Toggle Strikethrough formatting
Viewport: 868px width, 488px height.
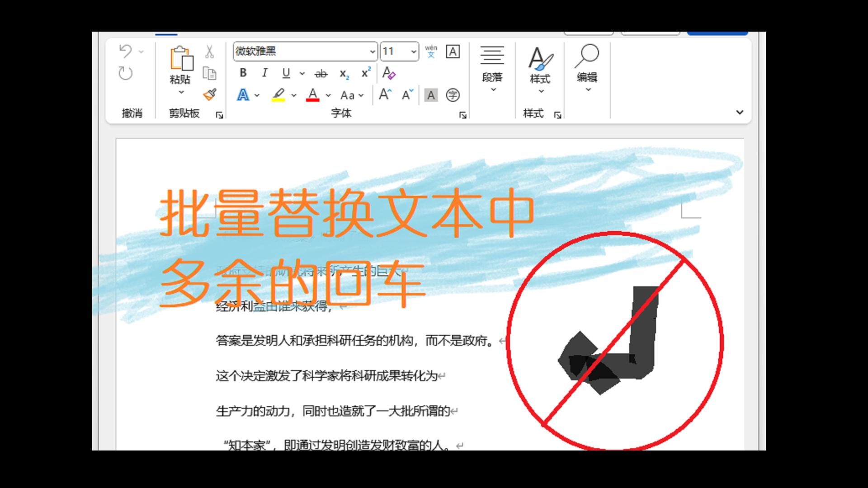coord(321,73)
